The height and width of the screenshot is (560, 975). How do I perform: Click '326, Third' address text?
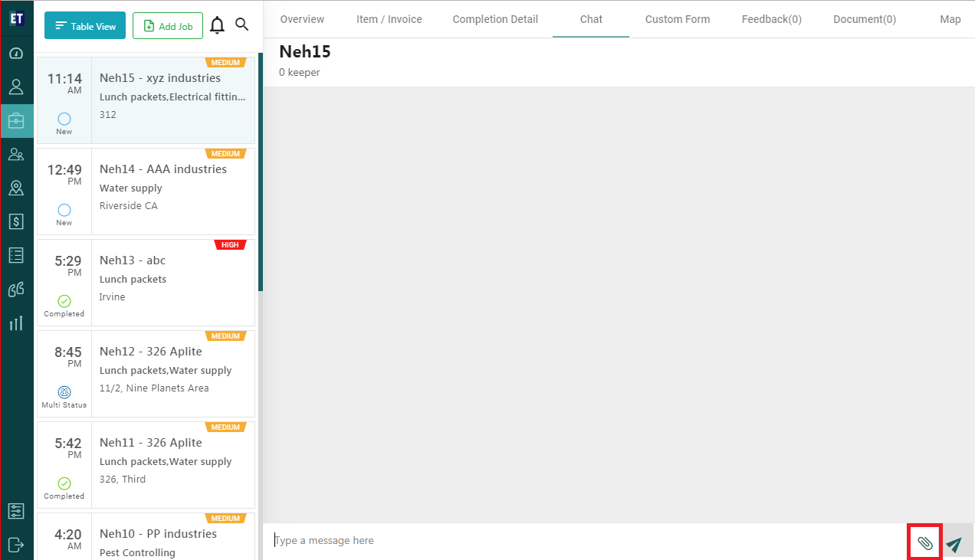pyautogui.click(x=123, y=480)
